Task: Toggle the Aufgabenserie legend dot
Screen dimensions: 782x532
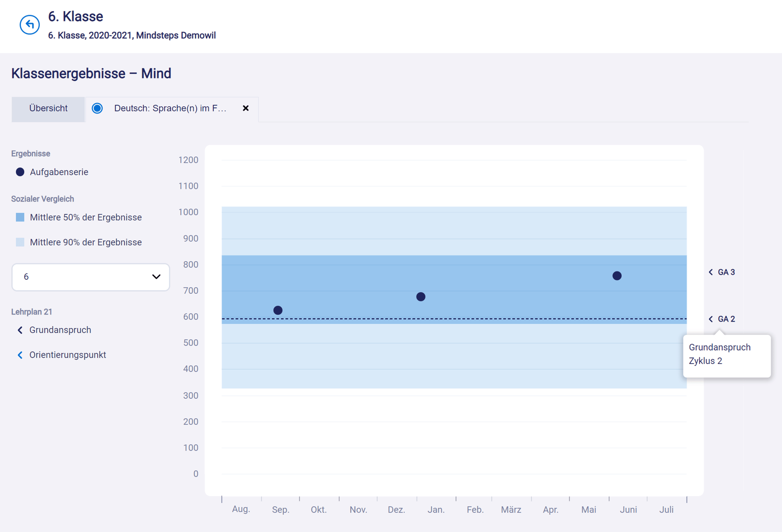Action: (x=20, y=172)
